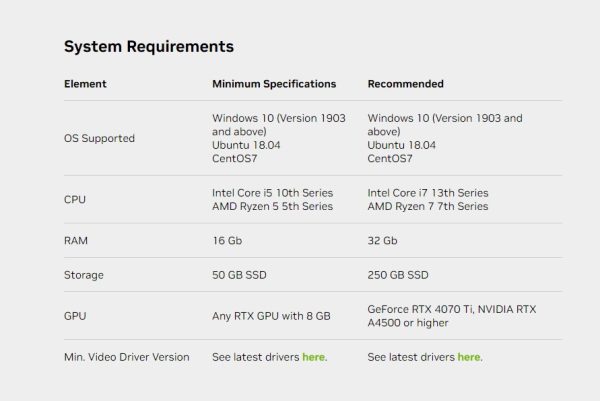Click the Minimum Specifications column header
Image resolution: width=600 pixels, height=401 pixels.
[x=274, y=84]
